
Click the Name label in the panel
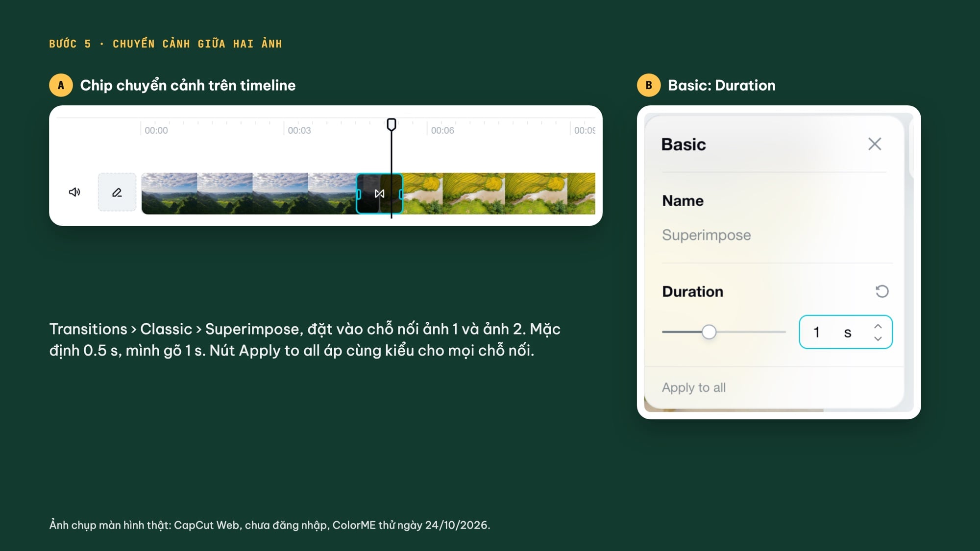(x=683, y=201)
